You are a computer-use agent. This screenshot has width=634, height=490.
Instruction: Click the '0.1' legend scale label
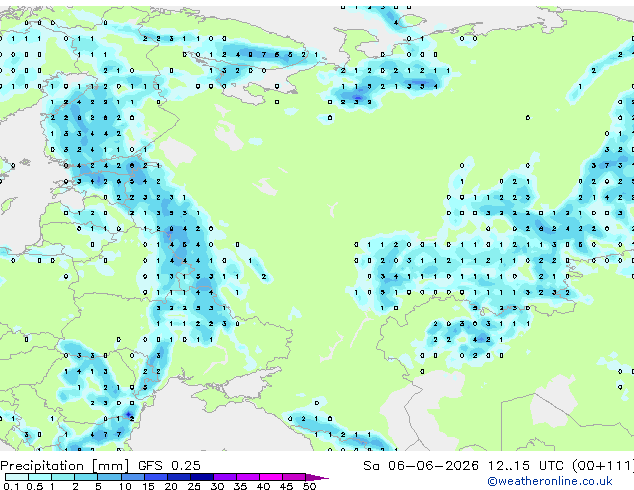coord(11,486)
